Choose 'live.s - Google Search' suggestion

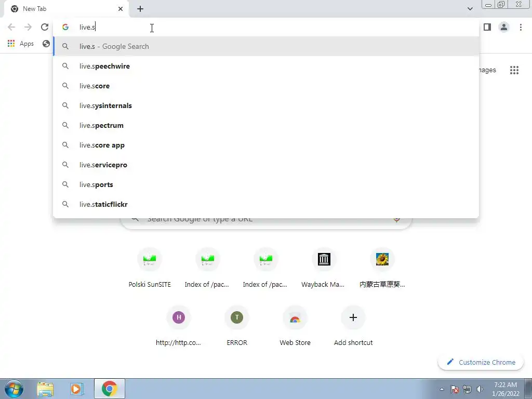point(266,46)
